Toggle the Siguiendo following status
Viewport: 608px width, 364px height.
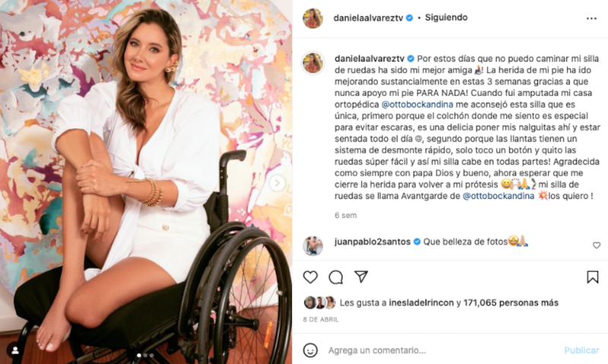tap(446, 17)
